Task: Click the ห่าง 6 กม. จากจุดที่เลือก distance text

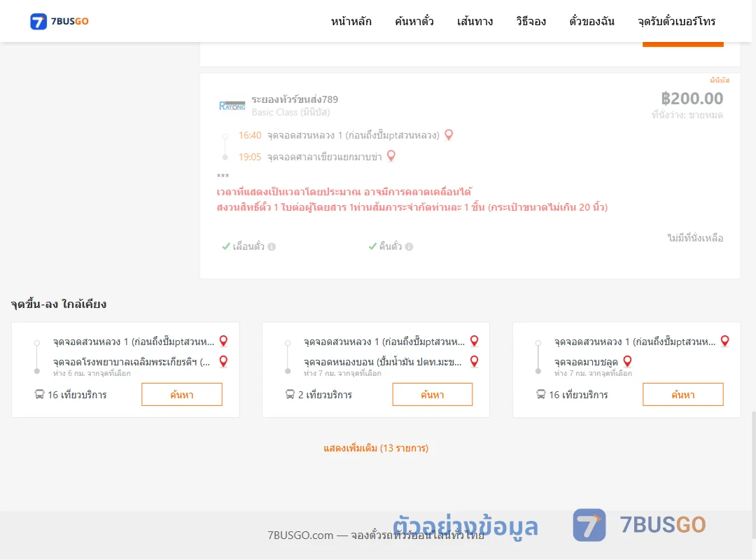Action: pos(92,373)
